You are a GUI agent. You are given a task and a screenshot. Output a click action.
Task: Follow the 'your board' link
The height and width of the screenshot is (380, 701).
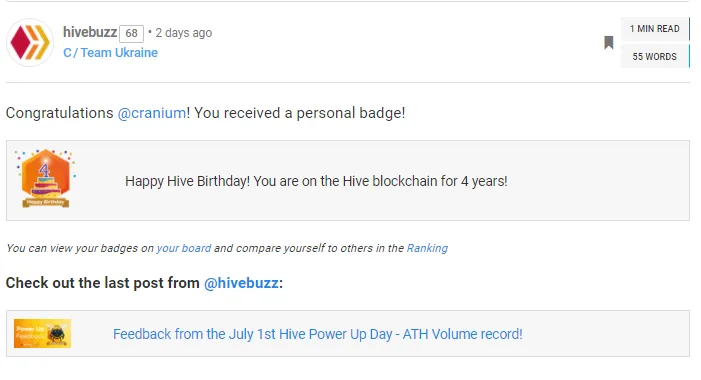click(x=184, y=248)
